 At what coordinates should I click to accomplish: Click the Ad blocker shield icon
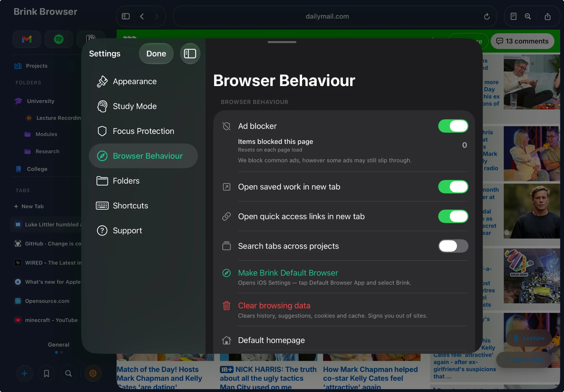226,126
